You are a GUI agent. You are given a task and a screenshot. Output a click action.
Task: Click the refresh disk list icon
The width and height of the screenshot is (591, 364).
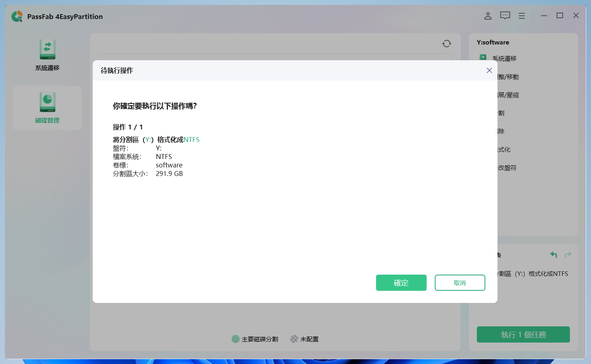click(446, 44)
